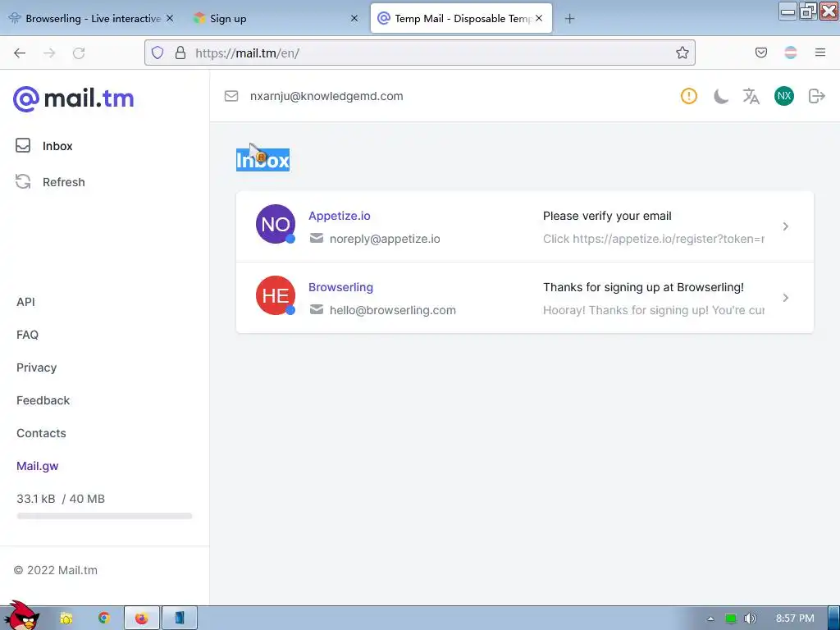Expand the Browserling email with its chevron
This screenshot has height=630, width=840.
785,298
